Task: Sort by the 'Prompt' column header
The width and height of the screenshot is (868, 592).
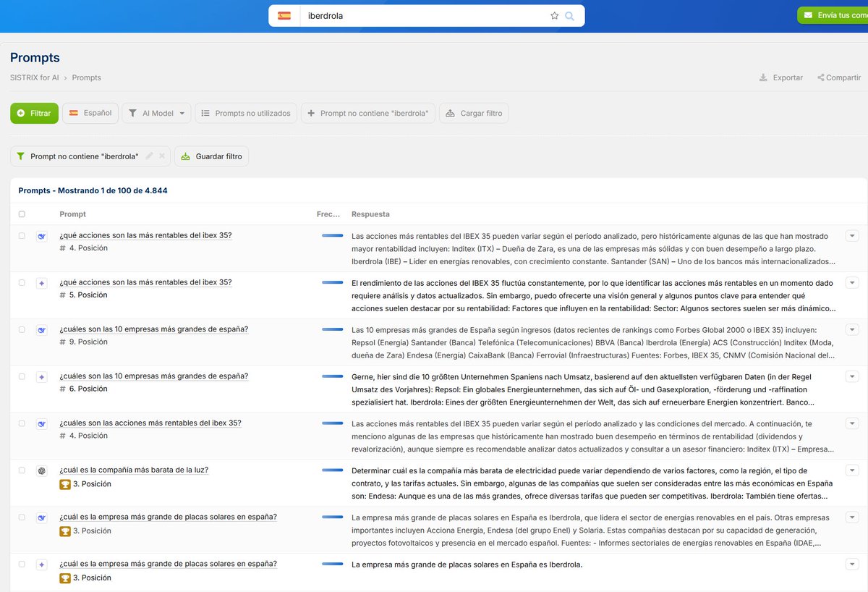Action: (x=72, y=214)
